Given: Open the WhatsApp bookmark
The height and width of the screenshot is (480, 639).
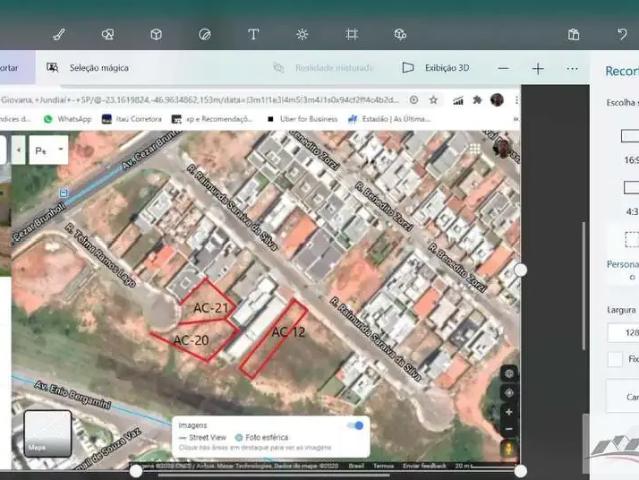Looking at the screenshot, I should 68,119.
